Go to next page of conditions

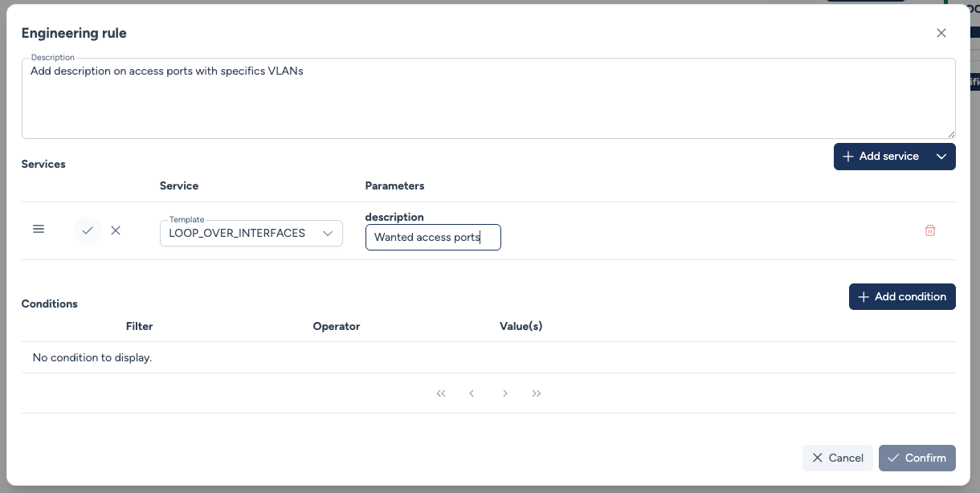(x=505, y=393)
